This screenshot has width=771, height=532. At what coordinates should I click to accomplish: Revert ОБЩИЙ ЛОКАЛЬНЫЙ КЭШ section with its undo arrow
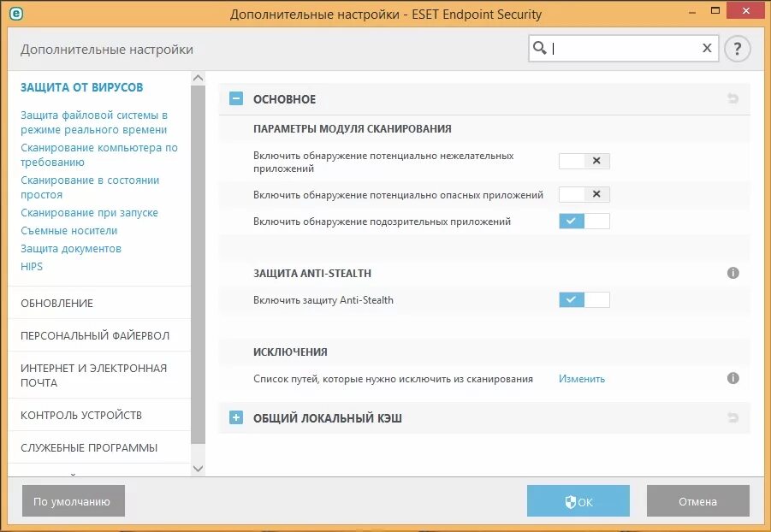click(x=732, y=417)
